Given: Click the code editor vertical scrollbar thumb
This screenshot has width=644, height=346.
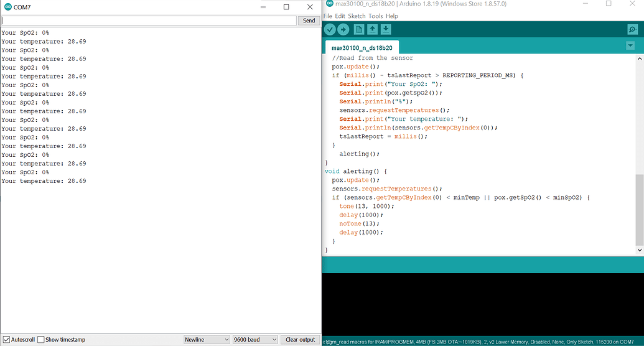Looking at the screenshot, I should point(640,210).
